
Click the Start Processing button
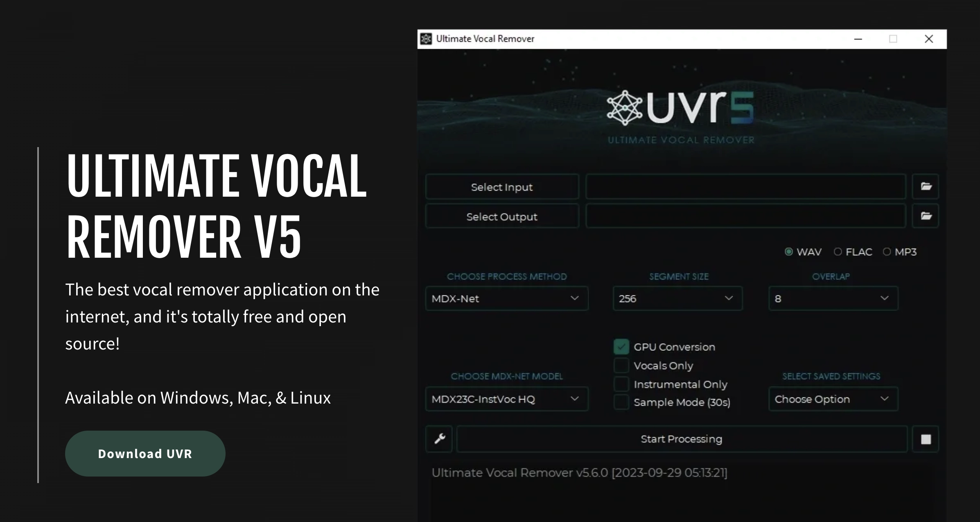pyautogui.click(x=682, y=439)
